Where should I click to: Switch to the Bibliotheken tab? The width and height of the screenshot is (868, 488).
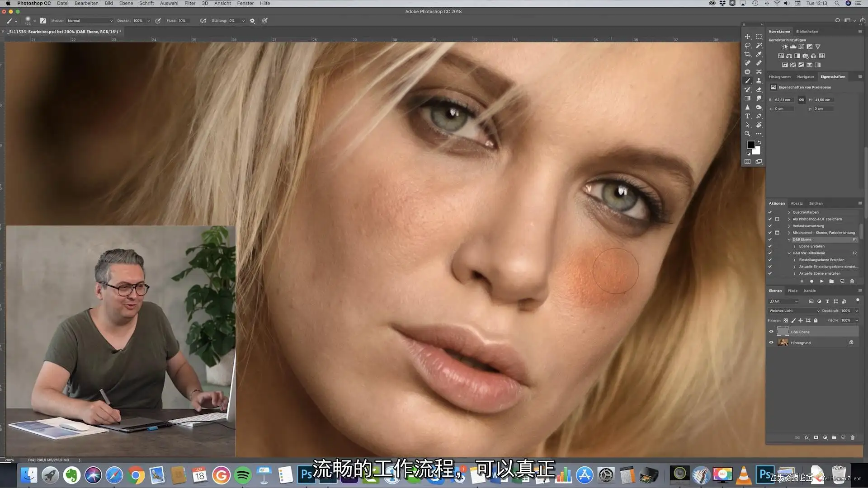point(807,32)
